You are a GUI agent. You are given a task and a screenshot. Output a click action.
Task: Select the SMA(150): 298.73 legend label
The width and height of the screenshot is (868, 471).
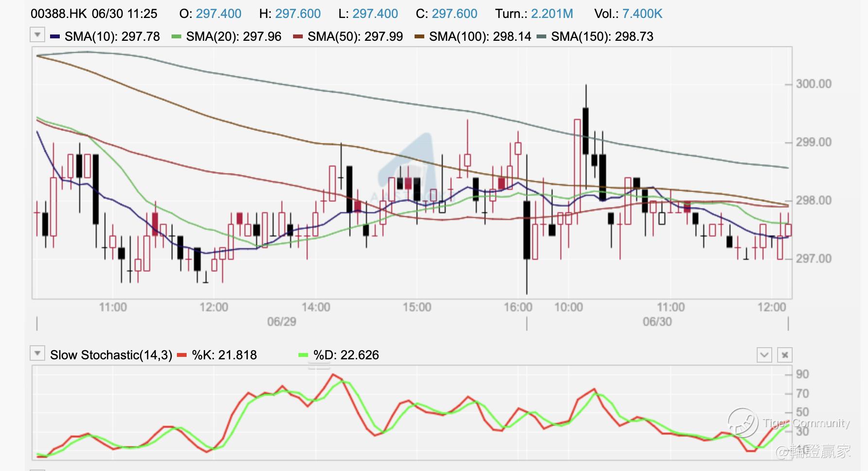coord(602,36)
